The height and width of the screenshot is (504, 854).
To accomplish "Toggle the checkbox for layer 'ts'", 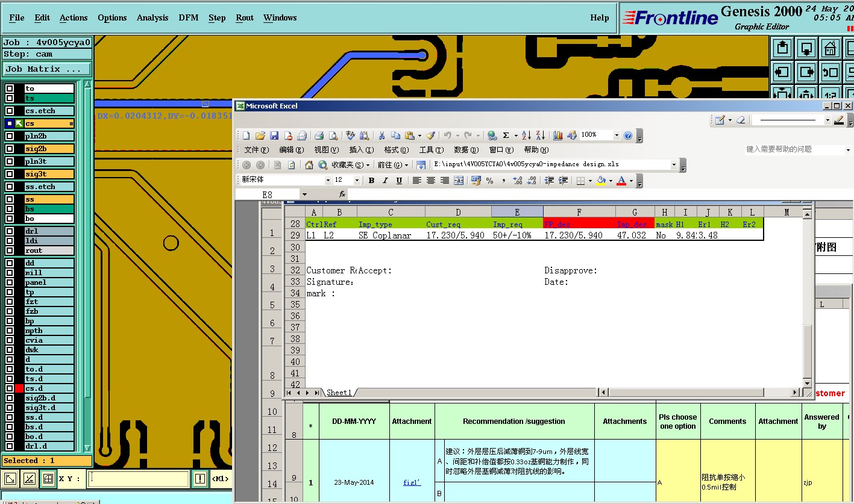I will [x=10, y=98].
